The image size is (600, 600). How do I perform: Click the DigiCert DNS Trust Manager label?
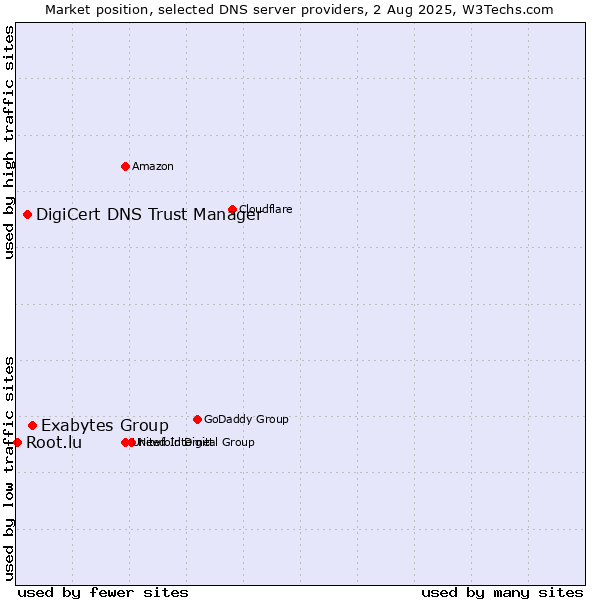[x=149, y=214]
